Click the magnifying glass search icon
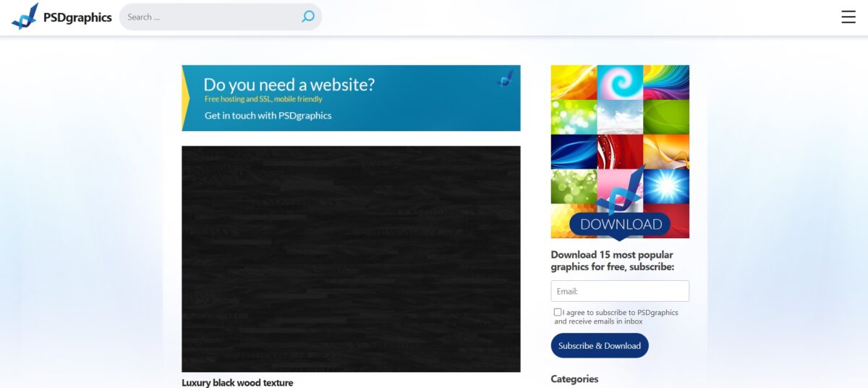The height and width of the screenshot is (388, 868). [x=308, y=17]
